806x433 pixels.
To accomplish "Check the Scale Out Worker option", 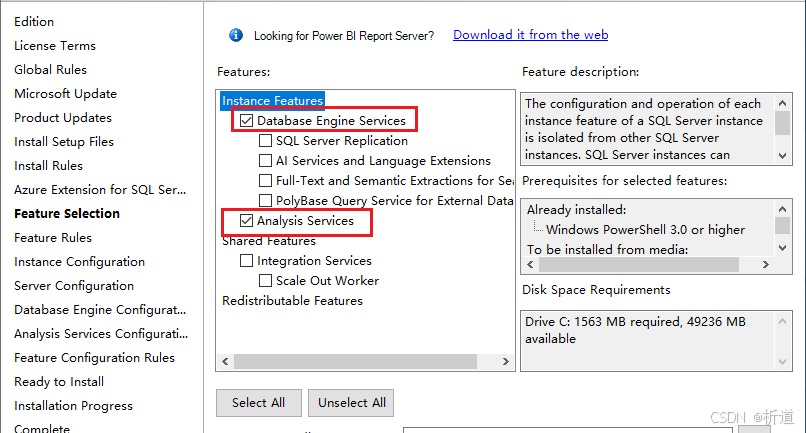I will [x=266, y=281].
